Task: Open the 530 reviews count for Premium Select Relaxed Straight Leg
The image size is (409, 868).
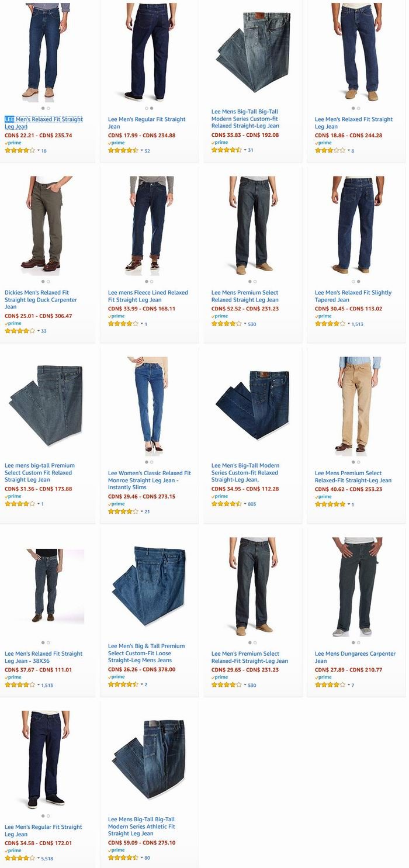Action: (252, 324)
